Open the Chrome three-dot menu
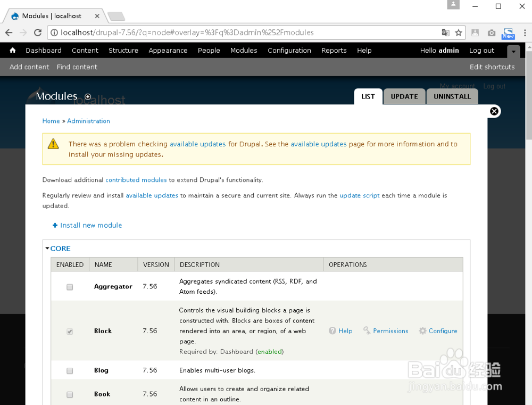The width and height of the screenshot is (532, 405). 525,32
